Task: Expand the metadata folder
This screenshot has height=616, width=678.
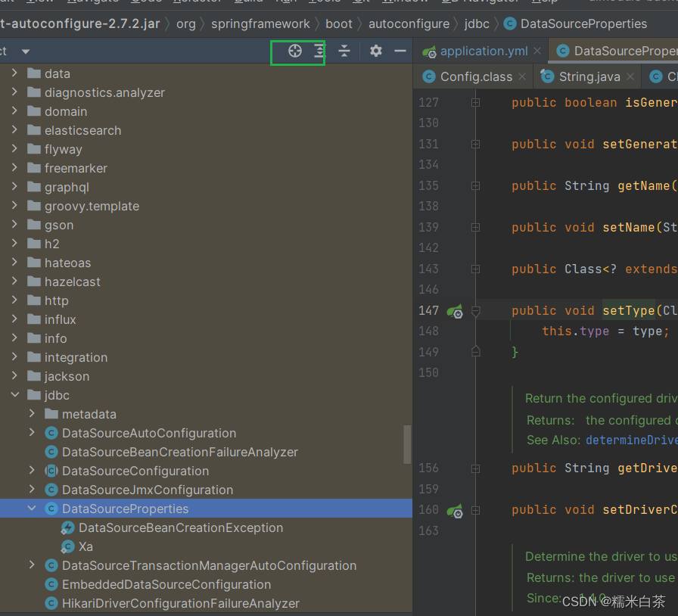Action: [32, 413]
